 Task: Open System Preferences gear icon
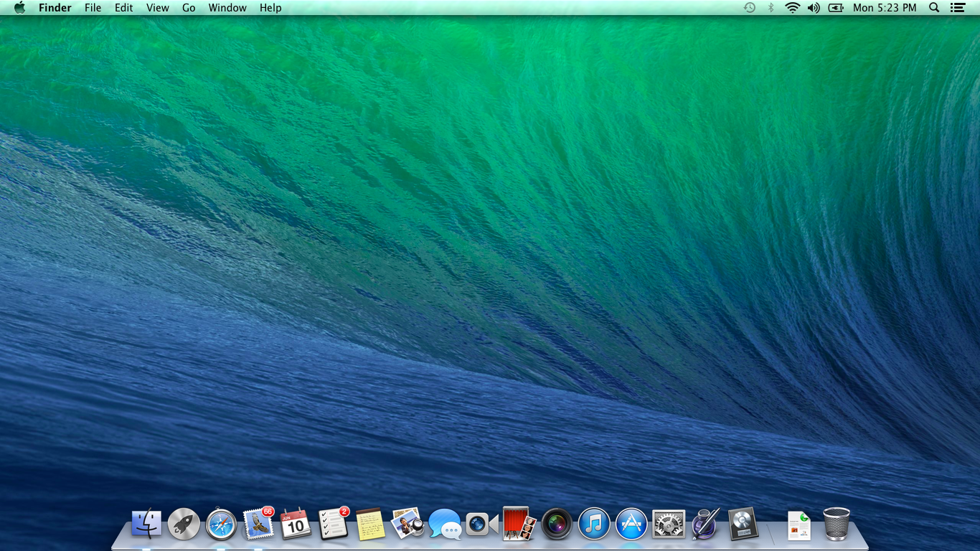click(669, 524)
